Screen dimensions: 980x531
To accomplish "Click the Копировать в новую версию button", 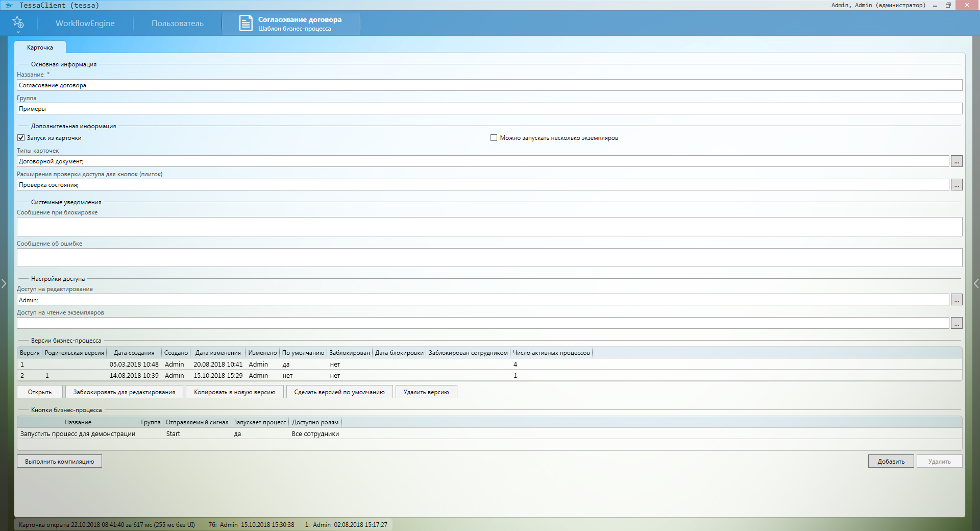I will (234, 392).
